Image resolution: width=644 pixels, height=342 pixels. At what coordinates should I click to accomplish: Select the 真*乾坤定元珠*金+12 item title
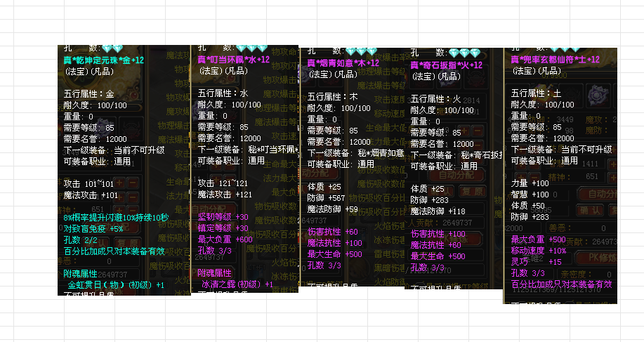[x=103, y=60]
